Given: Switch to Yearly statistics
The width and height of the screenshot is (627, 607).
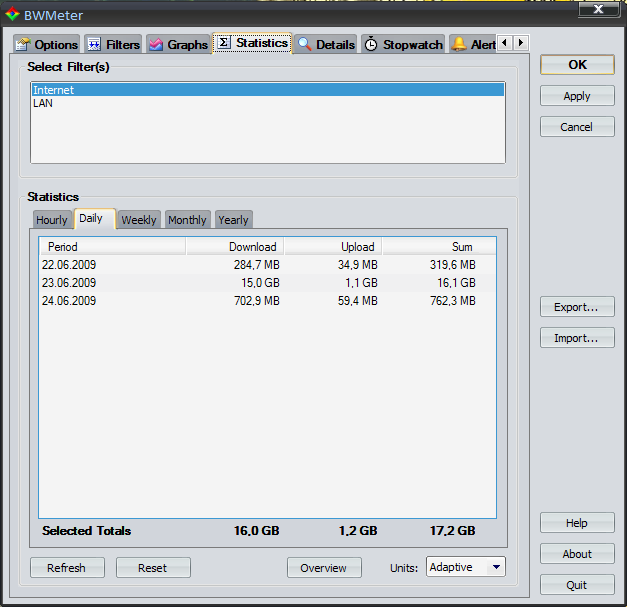Looking at the screenshot, I should 234,220.
